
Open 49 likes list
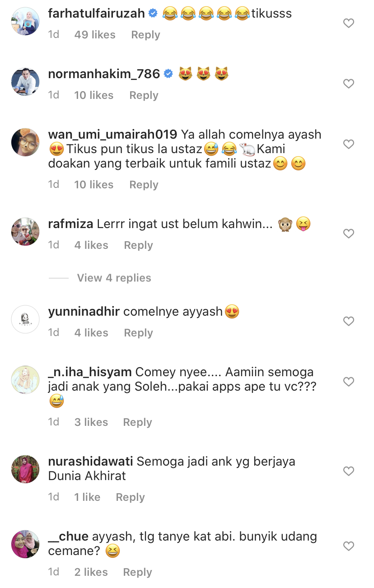[95, 35]
